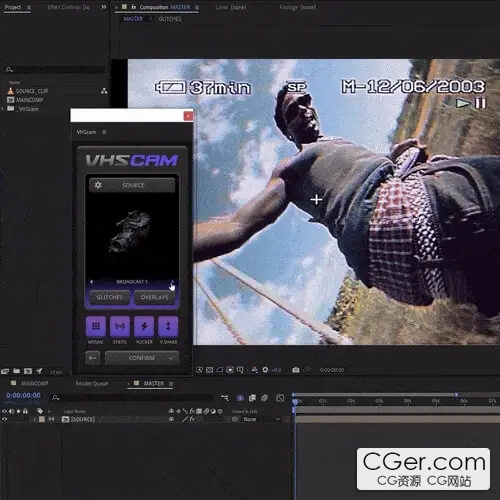Image resolution: width=500 pixels, height=500 pixels.
Task: Click the parent pick whip icon for [SOURCE]
Action: [235, 419]
